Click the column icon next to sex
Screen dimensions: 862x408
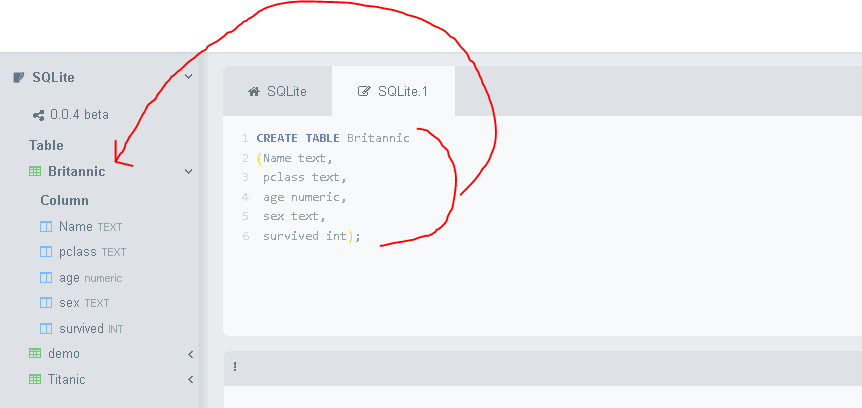point(46,303)
